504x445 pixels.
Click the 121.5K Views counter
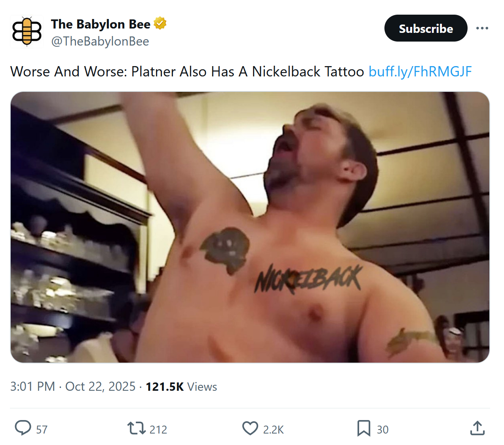181,386
